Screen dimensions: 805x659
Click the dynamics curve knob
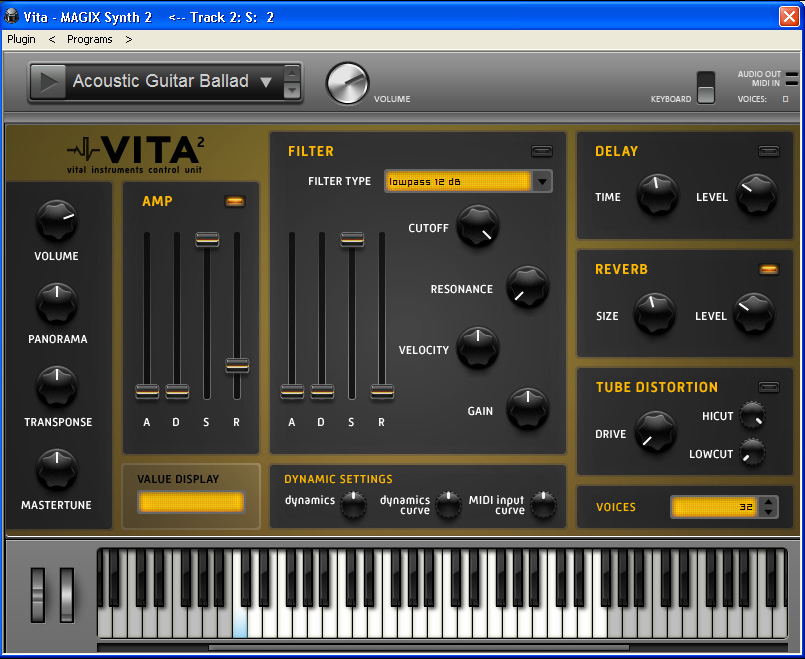448,505
